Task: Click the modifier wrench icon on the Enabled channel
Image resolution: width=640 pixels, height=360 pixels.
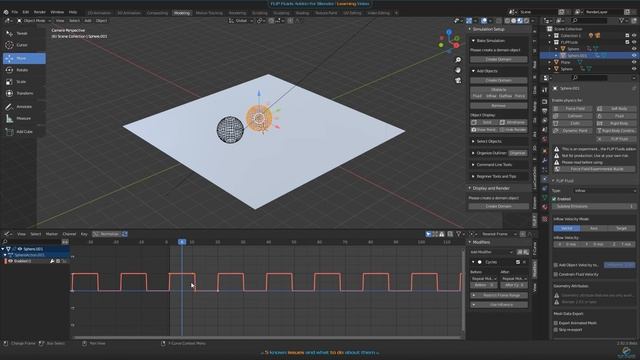Action: (52, 261)
